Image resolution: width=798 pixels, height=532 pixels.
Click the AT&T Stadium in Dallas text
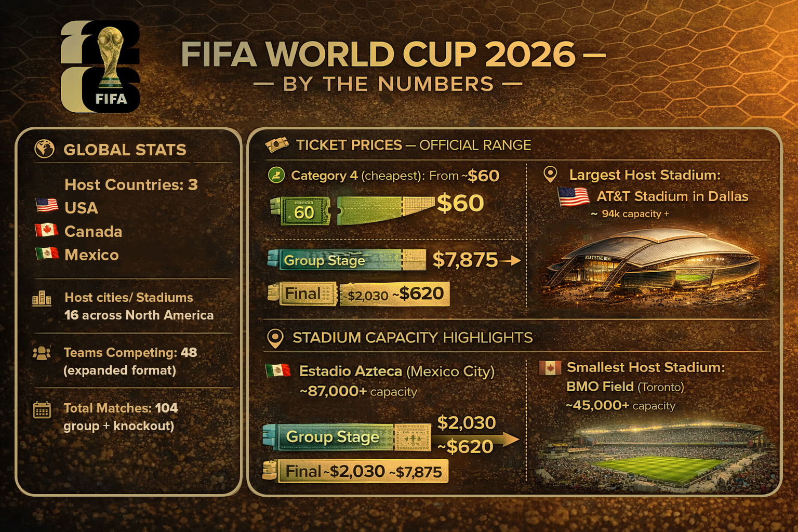[672, 196]
